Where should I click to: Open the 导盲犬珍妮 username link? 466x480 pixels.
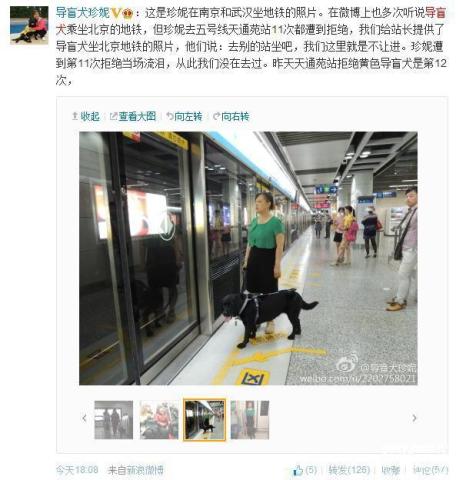[82, 13]
